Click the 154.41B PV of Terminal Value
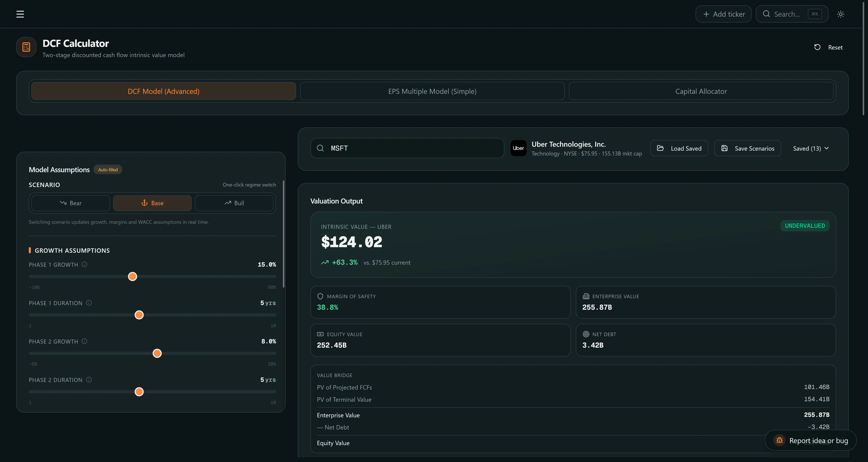 click(817, 399)
